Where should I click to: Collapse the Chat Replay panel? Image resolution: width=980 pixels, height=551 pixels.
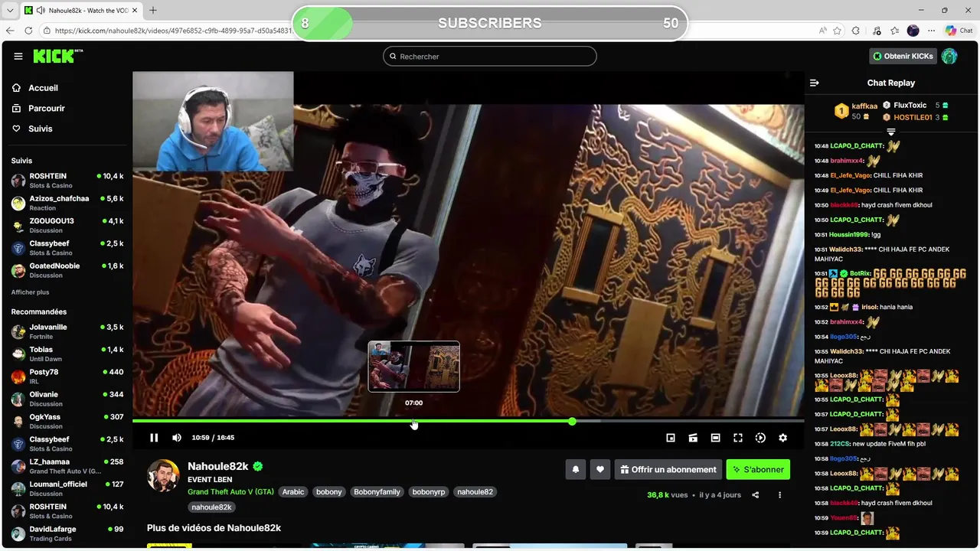coord(815,83)
